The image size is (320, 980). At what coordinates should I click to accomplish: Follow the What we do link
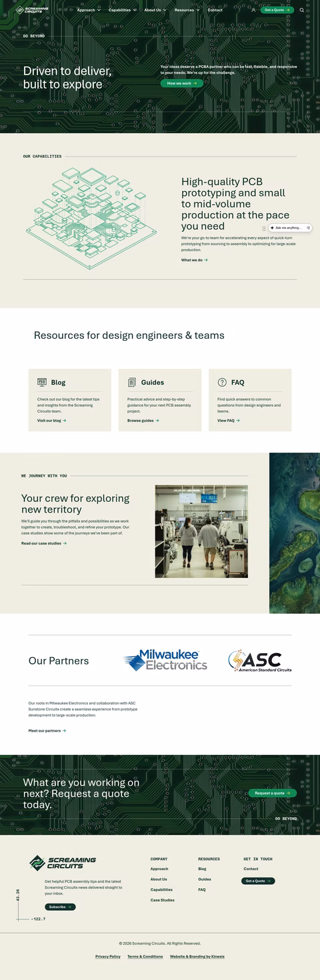[195, 260]
